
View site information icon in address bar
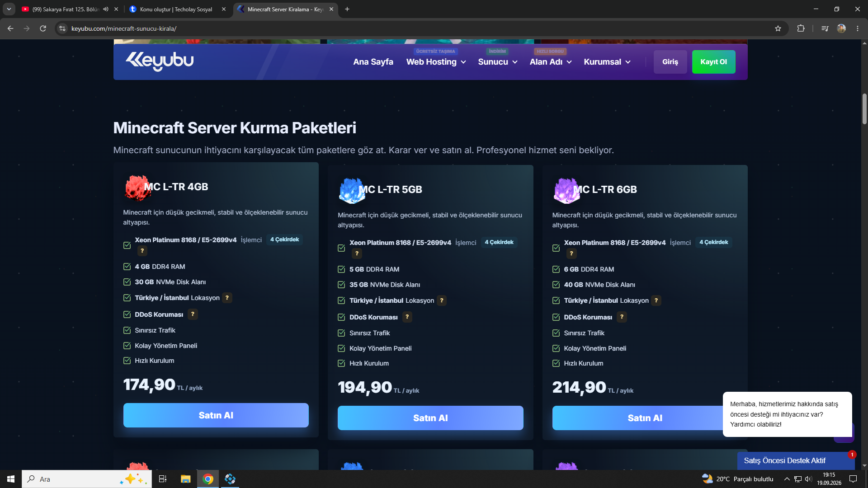point(62,28)
